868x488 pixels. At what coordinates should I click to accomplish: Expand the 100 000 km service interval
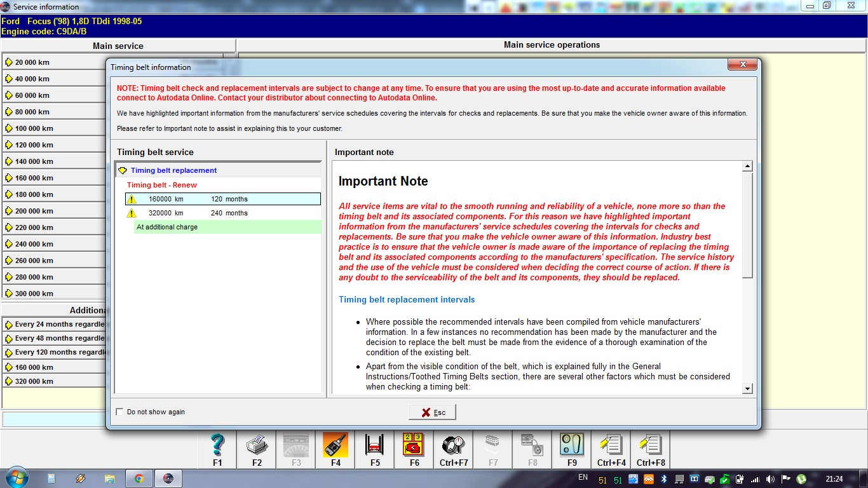tap(9, 128)
